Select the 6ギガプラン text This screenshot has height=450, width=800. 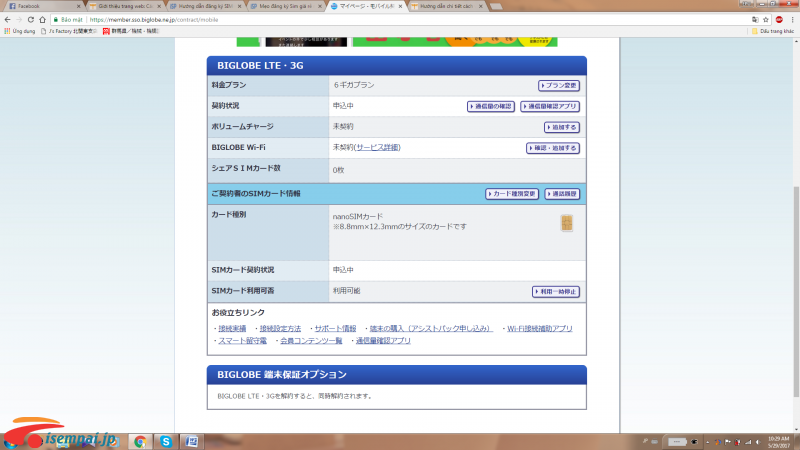point(354,85)
